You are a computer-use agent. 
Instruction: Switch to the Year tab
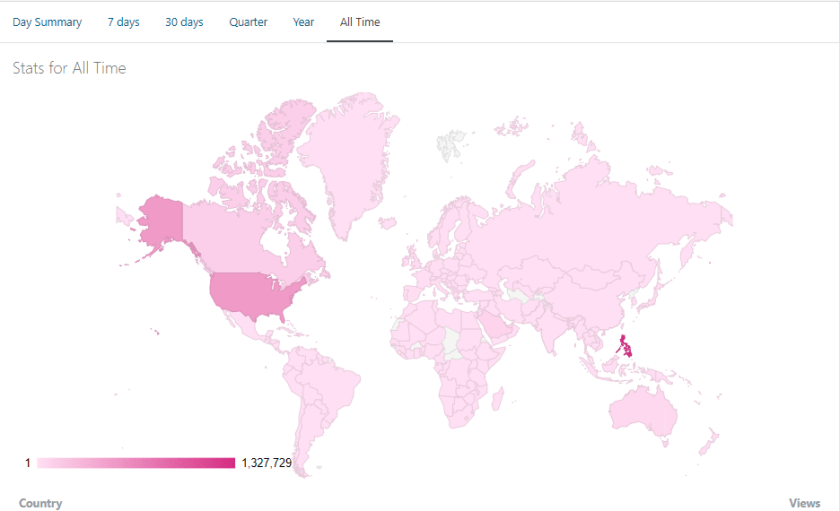point(303,22)
